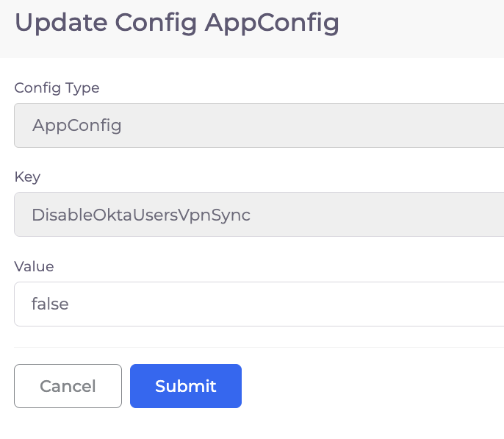
Task: Select the disabled Config Type field
Action: click(x=259, y=126)
